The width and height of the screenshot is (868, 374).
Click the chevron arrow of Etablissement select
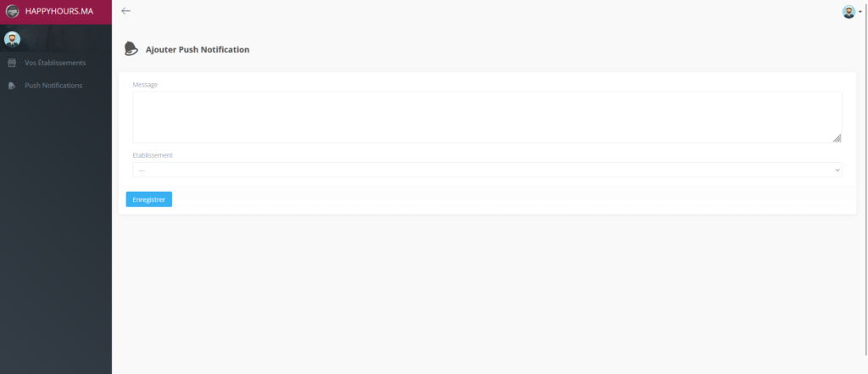click(837, 170)
